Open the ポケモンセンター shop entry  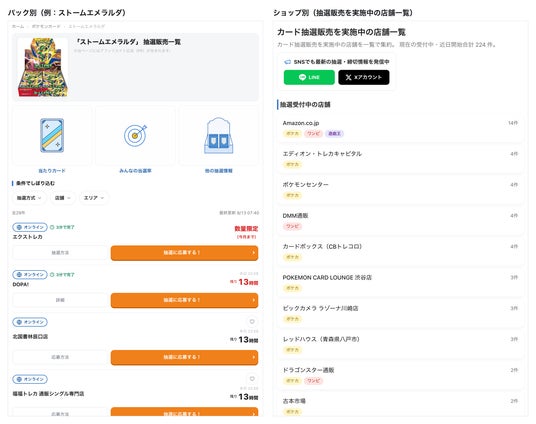pos(400,190)
